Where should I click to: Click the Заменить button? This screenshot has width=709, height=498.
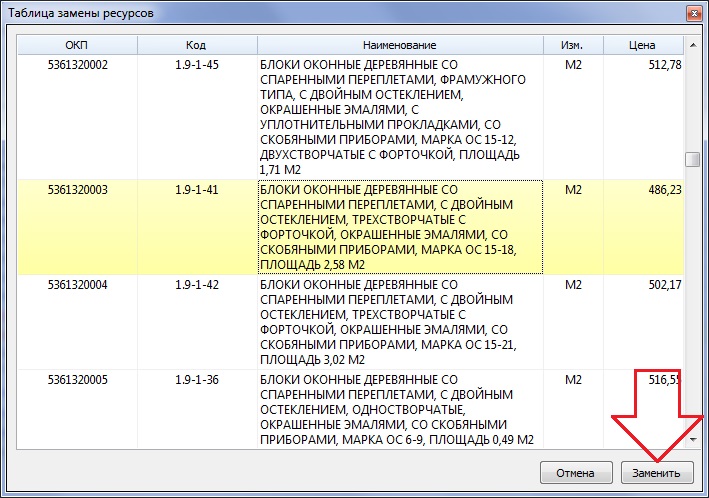pos(657,473)
